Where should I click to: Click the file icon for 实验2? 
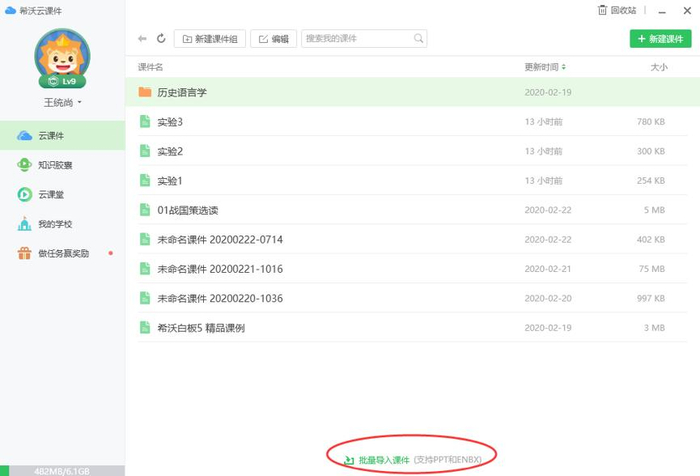pos(145,151)
